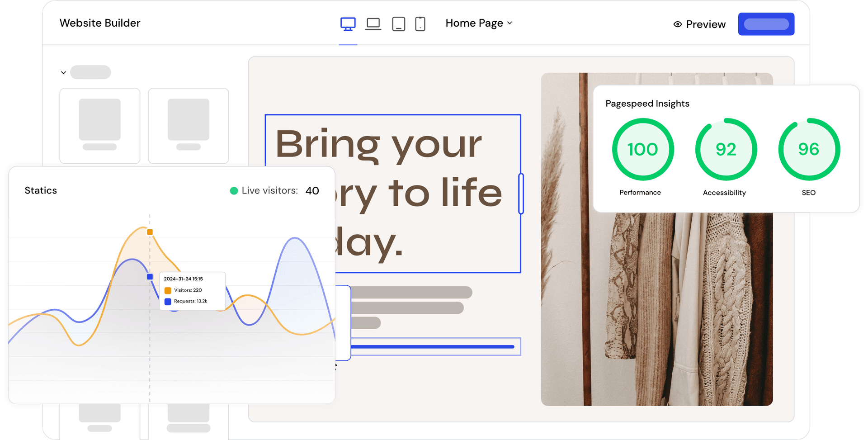This screenshot has width=868, height=440.
Task: Click the Website Builder title
Action: (x=100, y=23)
